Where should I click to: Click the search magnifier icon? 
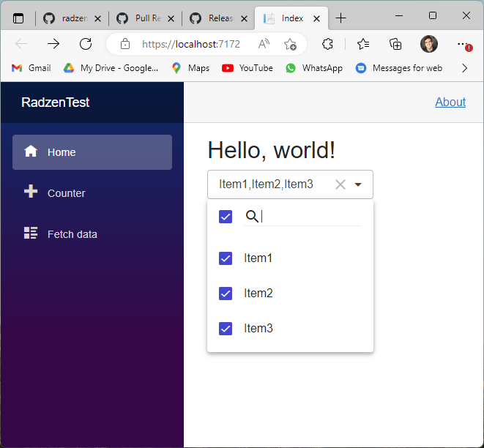(x=252, y=216)
